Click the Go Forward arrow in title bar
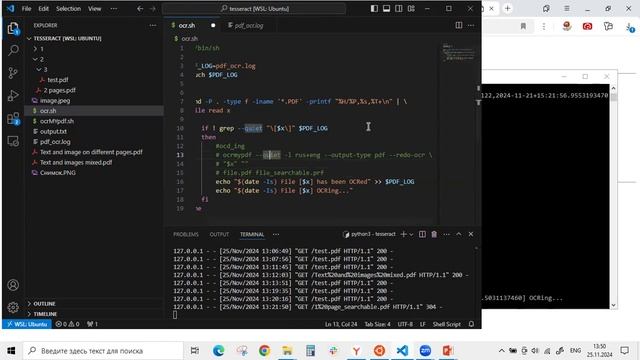Viewport: 640px width, 360px height. pyautogui.click(x=153, y=9)
